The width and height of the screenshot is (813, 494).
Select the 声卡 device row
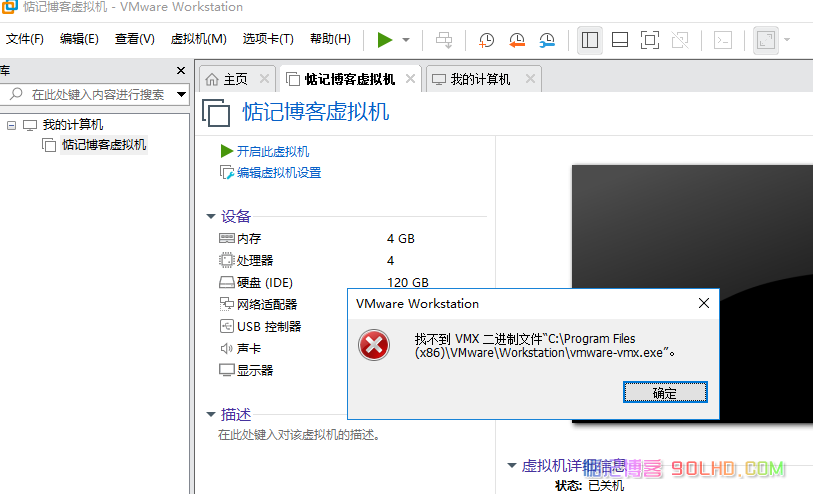point(240,348)
